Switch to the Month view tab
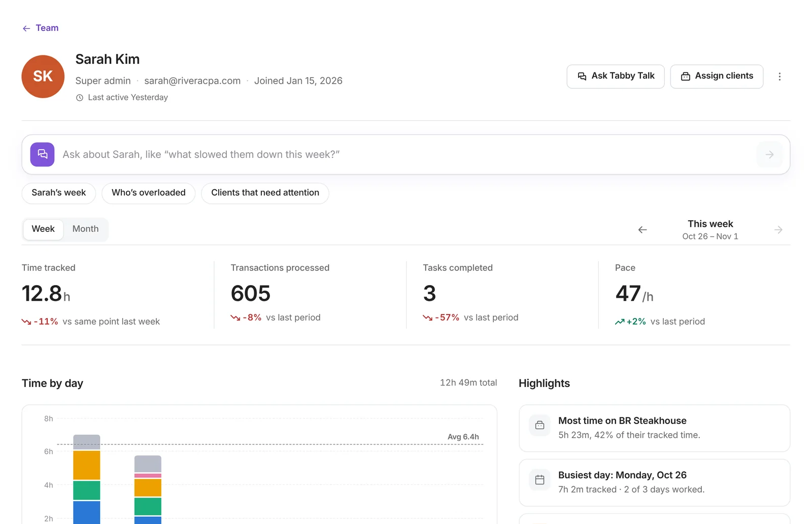The width and height of the screenshot is (812, 524). tap(85, 229)
